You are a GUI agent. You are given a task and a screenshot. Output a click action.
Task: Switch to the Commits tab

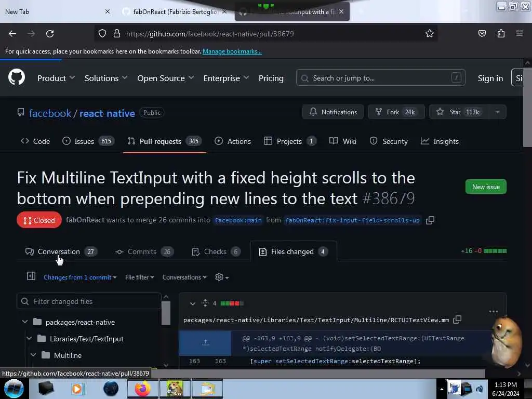[x=144, y=251]
